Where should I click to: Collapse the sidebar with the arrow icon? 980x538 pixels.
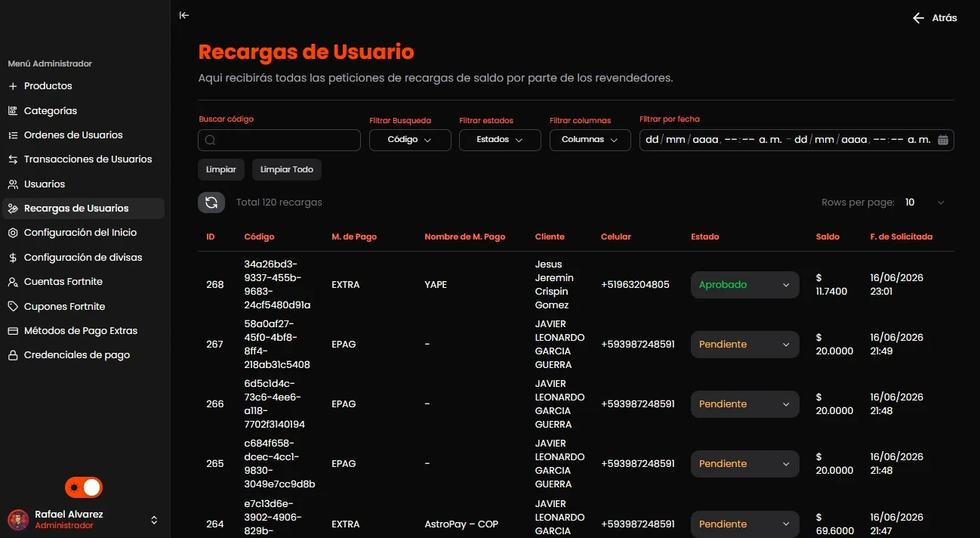tap(184, 15)
